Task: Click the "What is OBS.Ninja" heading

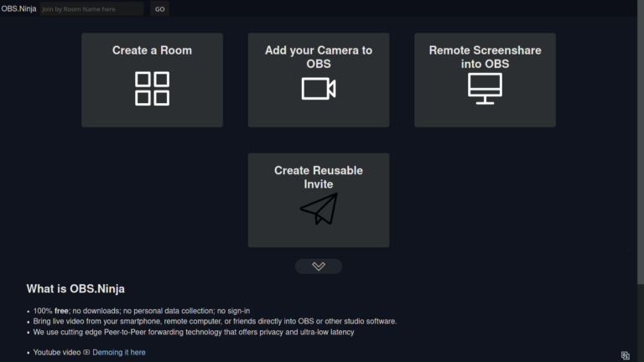Action: 75,289
